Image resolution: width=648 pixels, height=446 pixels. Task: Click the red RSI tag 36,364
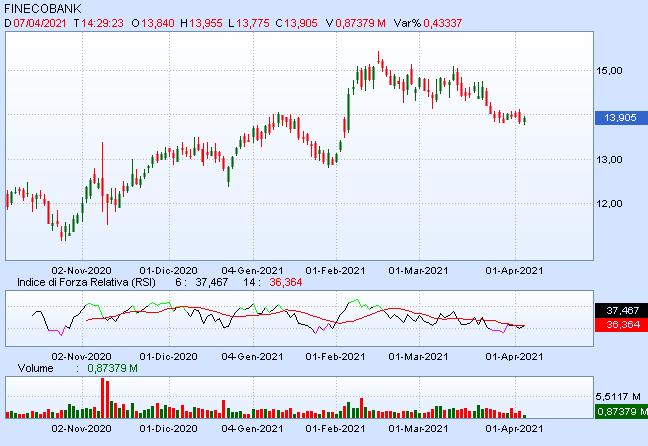pyautogui.click(x=621, y=324)
